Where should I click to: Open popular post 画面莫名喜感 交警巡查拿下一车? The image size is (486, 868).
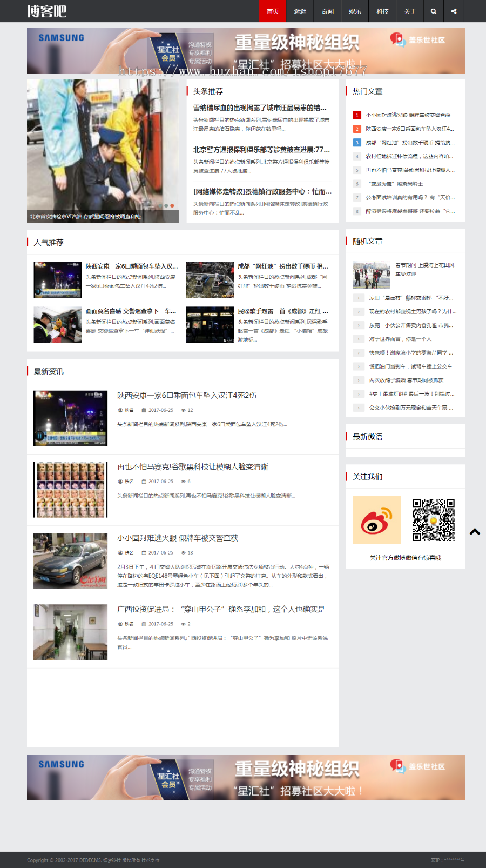[131, 311]
